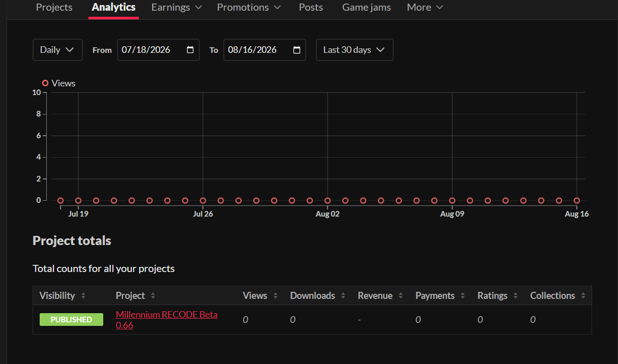Screen dimensions: 618x364
Task: Expand the More menu
Action: point(425,7)
